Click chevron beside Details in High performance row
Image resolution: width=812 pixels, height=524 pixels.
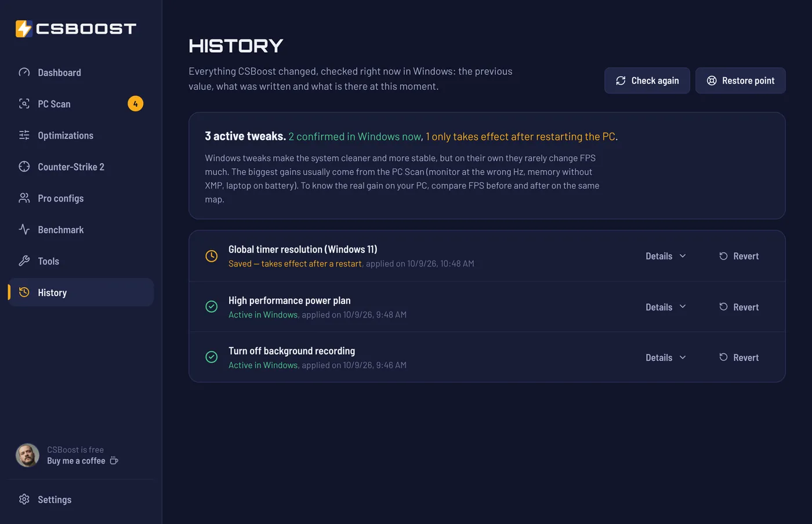pos(683,306)
